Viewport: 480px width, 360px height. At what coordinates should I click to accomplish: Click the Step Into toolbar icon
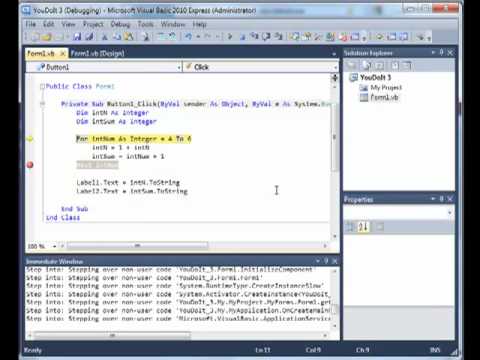tap(254, 37)
